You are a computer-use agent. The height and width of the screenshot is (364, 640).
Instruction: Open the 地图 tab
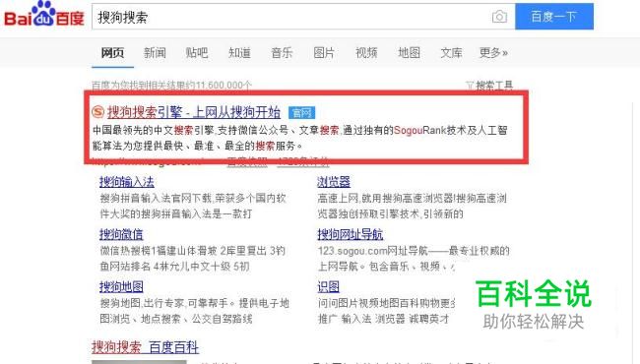(x=409, y=52)
